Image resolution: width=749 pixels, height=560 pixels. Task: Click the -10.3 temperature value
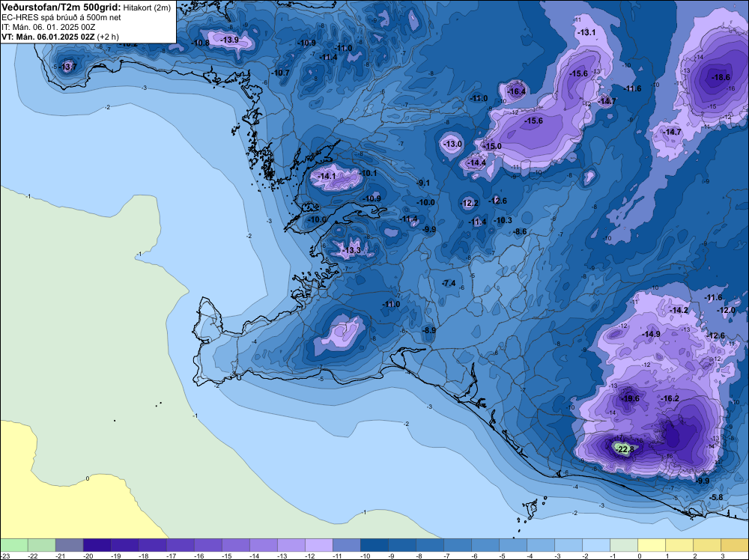[x=503, y=220]
